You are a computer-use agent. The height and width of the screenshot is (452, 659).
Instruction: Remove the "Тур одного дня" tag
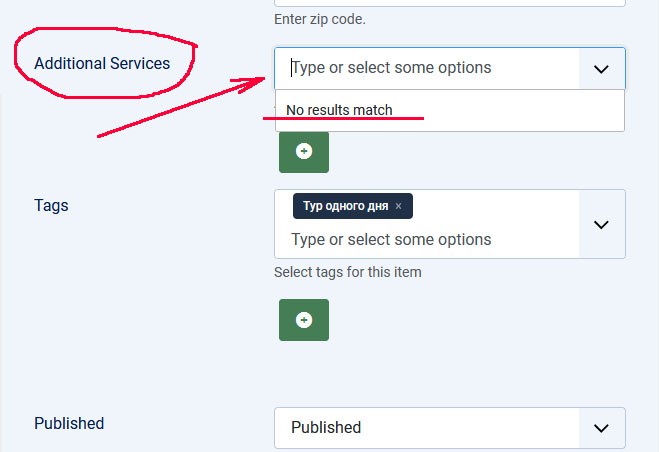[x=398, y=206]
